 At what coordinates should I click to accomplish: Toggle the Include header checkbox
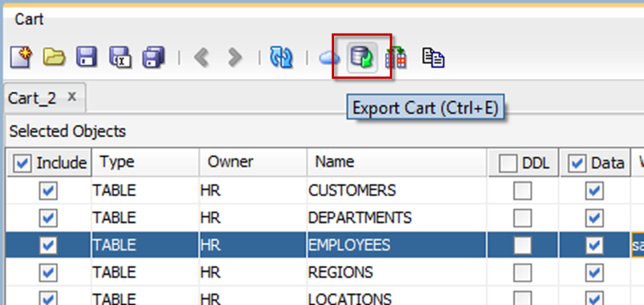pyautogui.click(x=23, y=164)
